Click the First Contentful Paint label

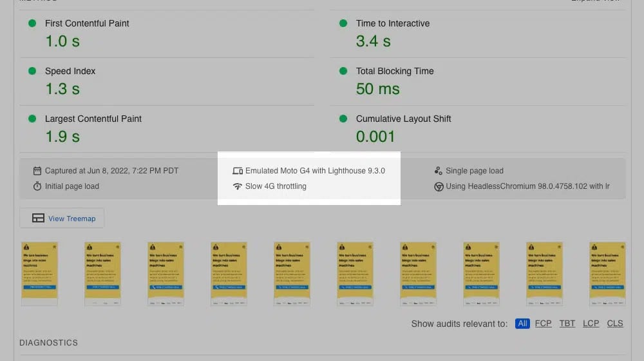point(87,23)
